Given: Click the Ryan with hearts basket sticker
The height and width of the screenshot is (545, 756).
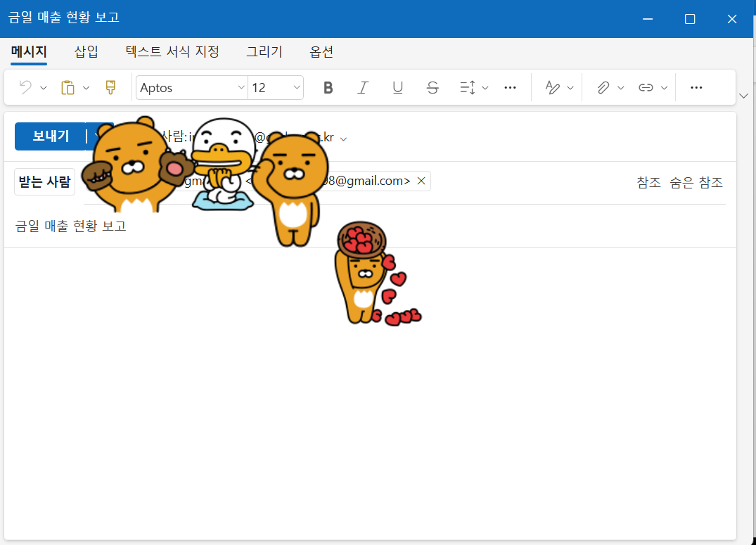Looking at the screenshot, I should pos(377,274).
